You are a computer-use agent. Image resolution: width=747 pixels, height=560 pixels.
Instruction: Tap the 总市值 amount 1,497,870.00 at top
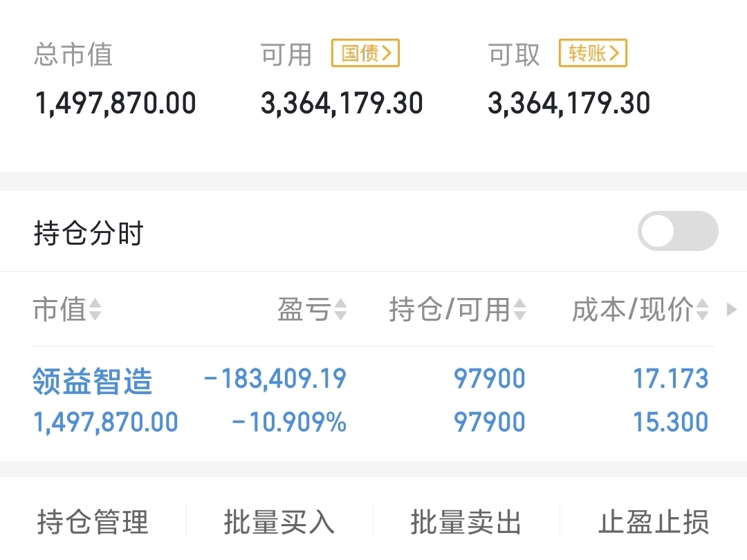116,104
